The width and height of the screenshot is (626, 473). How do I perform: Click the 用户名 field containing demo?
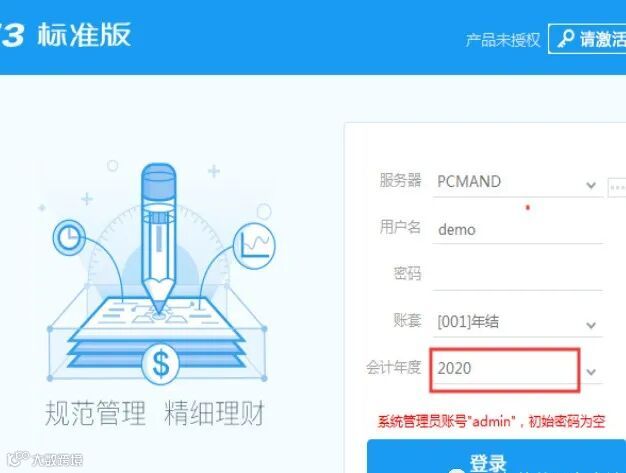(x=518, y=230)
